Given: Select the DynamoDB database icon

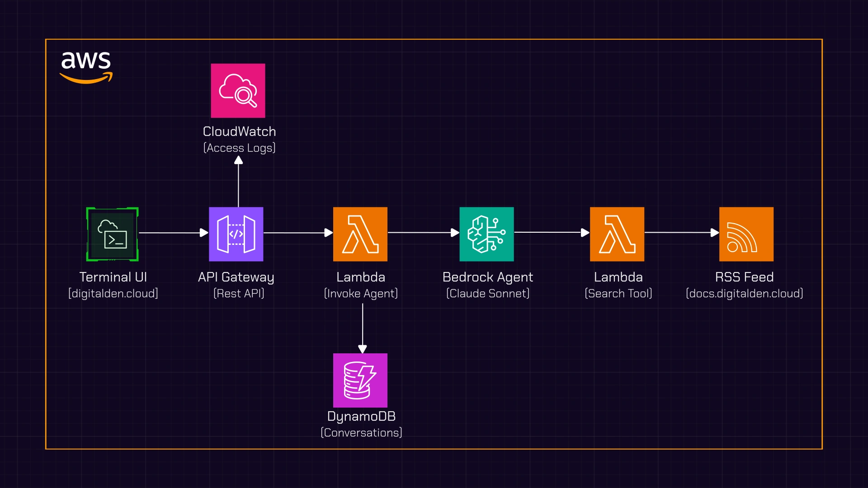Looking at the screenshot, I should (360, 380).
